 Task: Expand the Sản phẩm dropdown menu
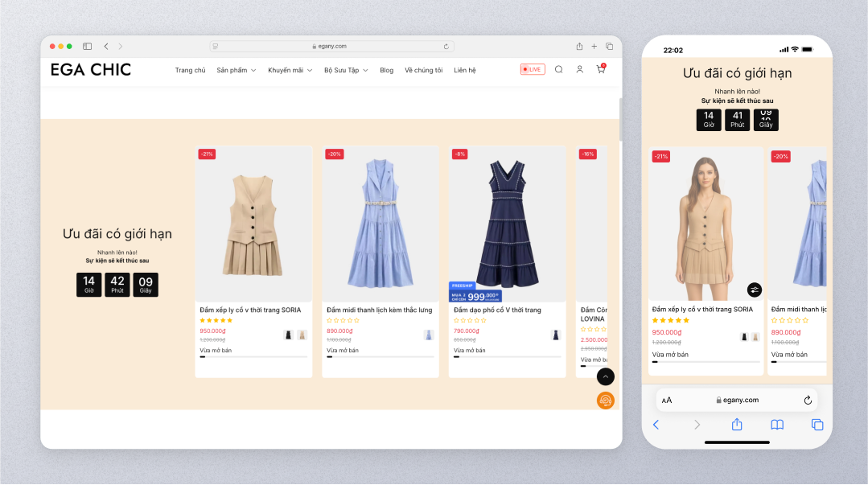tap(236, 71)
